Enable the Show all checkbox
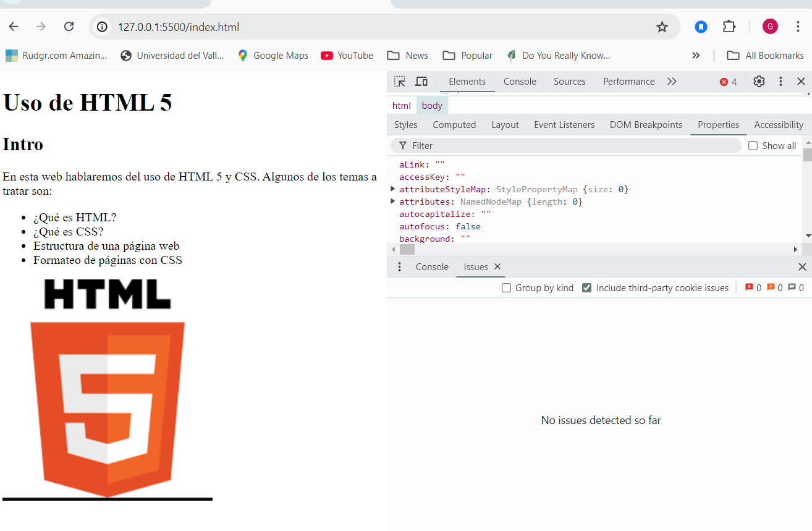812x531 pixels. (x=753, y=146)
